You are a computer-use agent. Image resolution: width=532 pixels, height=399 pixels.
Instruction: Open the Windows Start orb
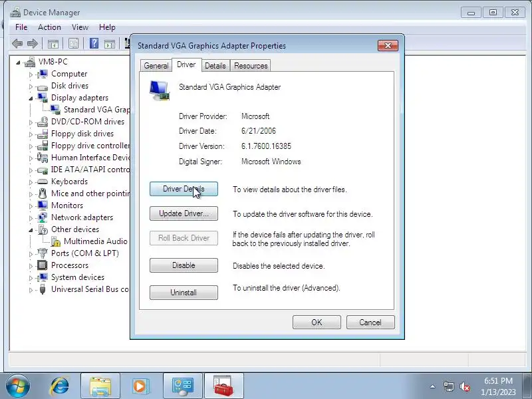pos(18,386)
